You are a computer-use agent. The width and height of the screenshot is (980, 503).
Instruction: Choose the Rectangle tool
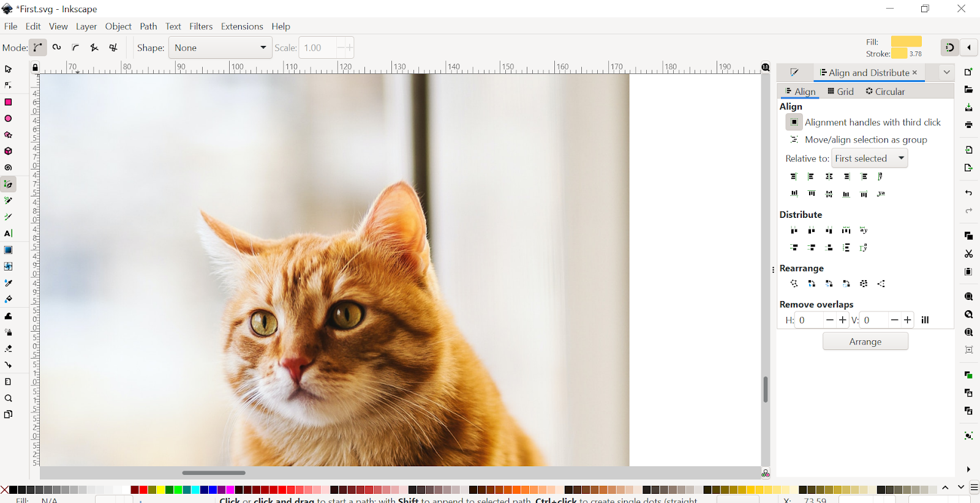[9, 102]
